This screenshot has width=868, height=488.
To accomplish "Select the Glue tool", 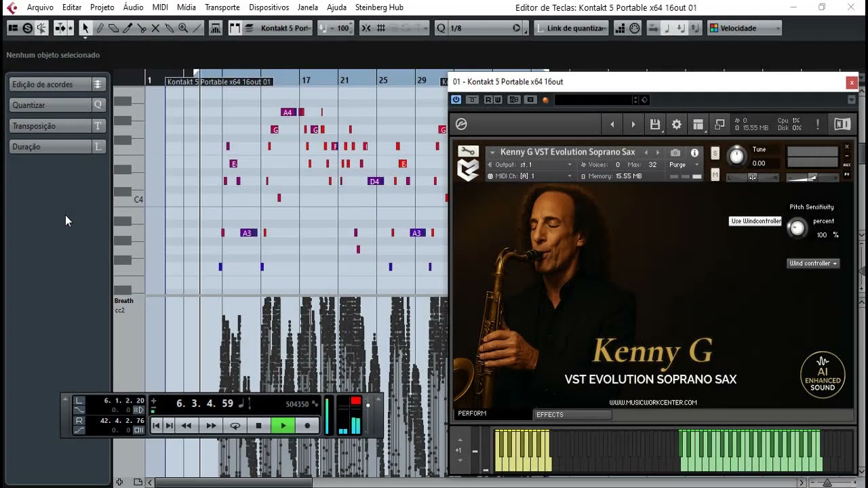I will coord(170,28).
